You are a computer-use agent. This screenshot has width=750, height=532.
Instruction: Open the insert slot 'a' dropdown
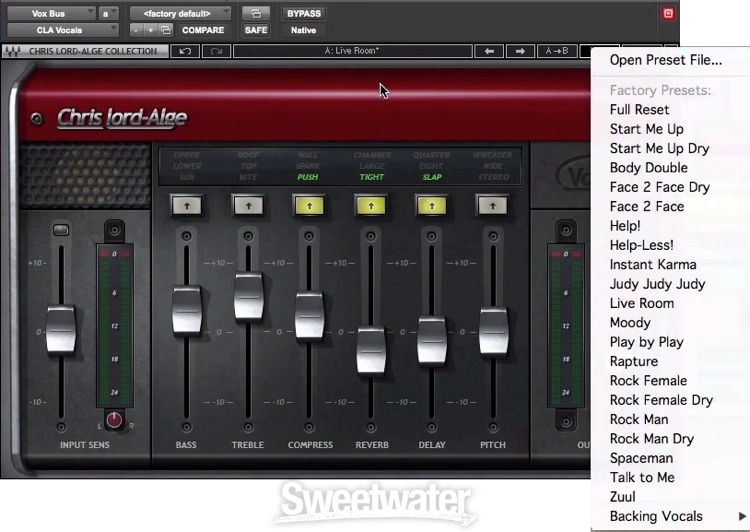click(x=108, y=13)
